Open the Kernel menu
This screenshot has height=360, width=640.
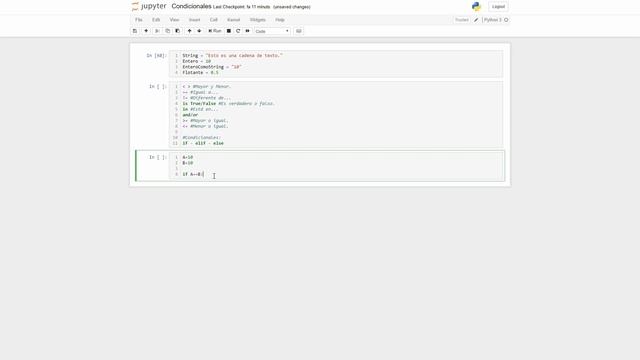pos(233,20)
